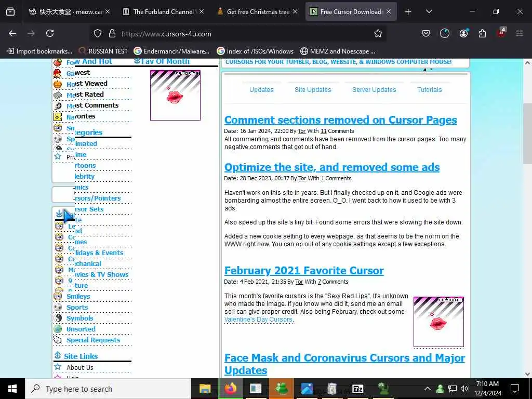Image resolution: width=532 pixels, height=399 pixels.
Task: Open the Firefox hamburger menu
Action: pyautogui.click(x=520, y=33)
